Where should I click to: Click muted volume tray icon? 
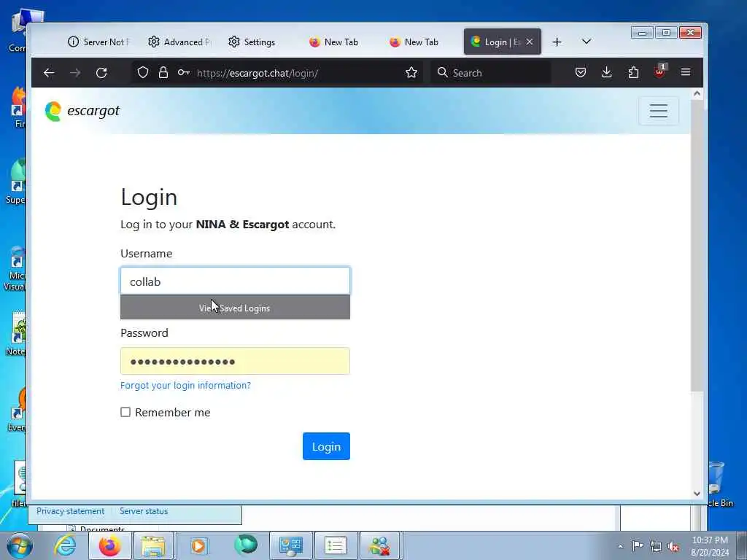coord(673,546)
